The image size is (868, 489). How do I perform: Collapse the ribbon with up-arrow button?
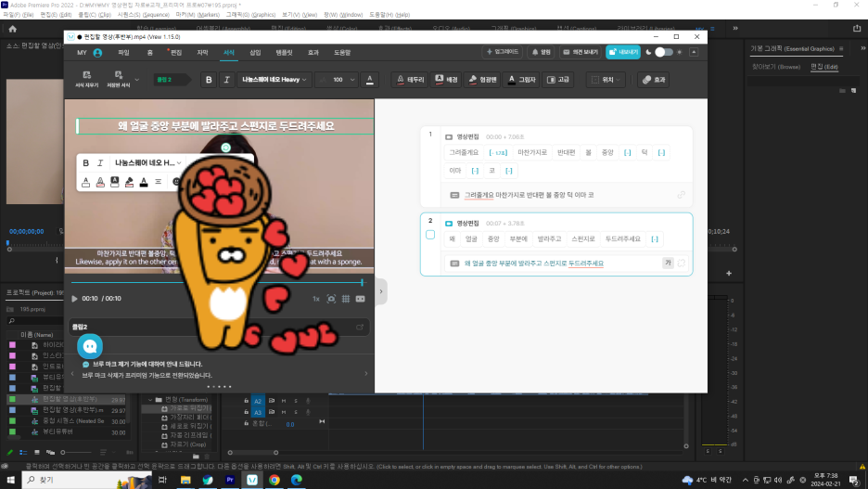694,52
